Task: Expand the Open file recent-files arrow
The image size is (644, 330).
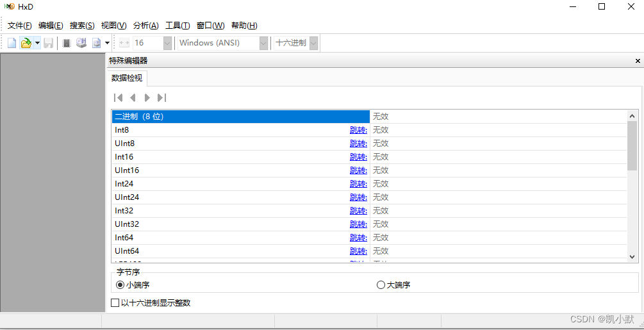Action: [37, 43]
